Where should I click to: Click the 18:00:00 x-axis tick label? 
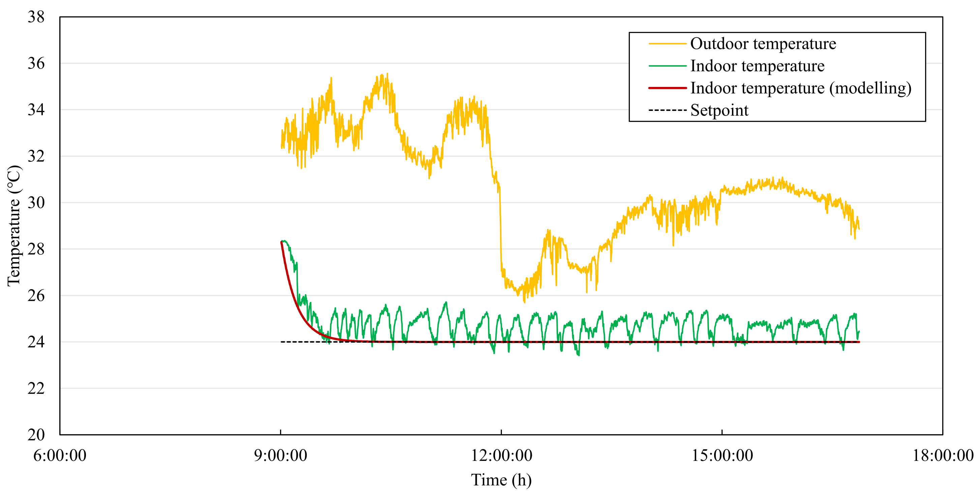click(943, 455)
